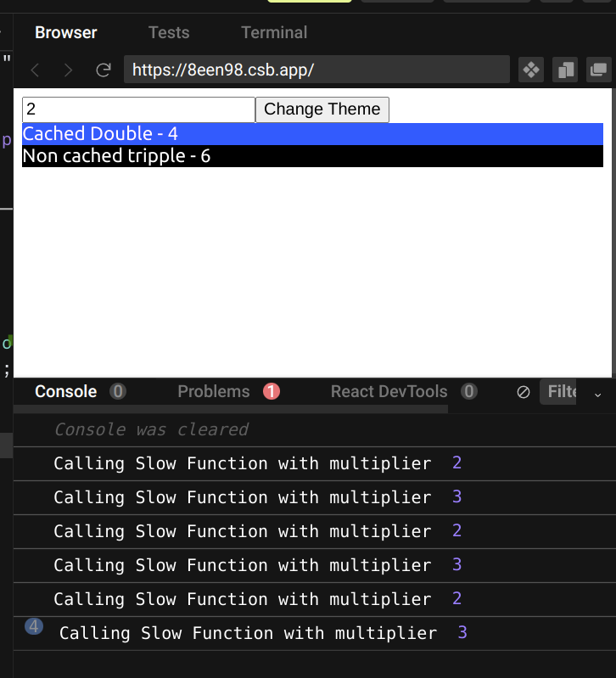The image size is (616, 678).
Task: Focus the console Filter field
Action: 557,392
